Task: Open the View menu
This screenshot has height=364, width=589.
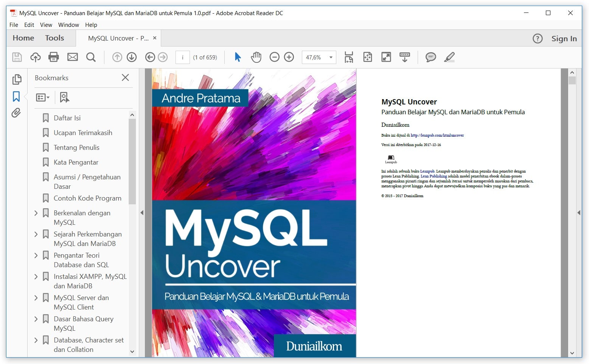Action: click(x=46, y=25)
